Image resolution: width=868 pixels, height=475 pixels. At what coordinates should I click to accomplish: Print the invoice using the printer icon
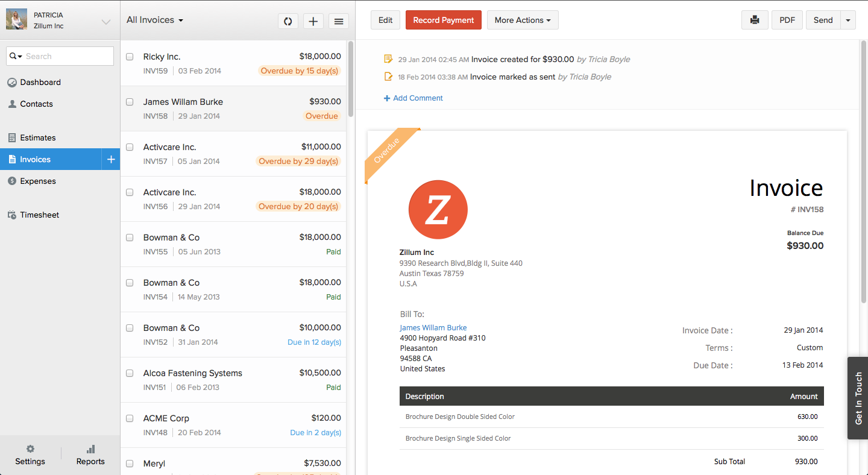[x=755, y=19]
